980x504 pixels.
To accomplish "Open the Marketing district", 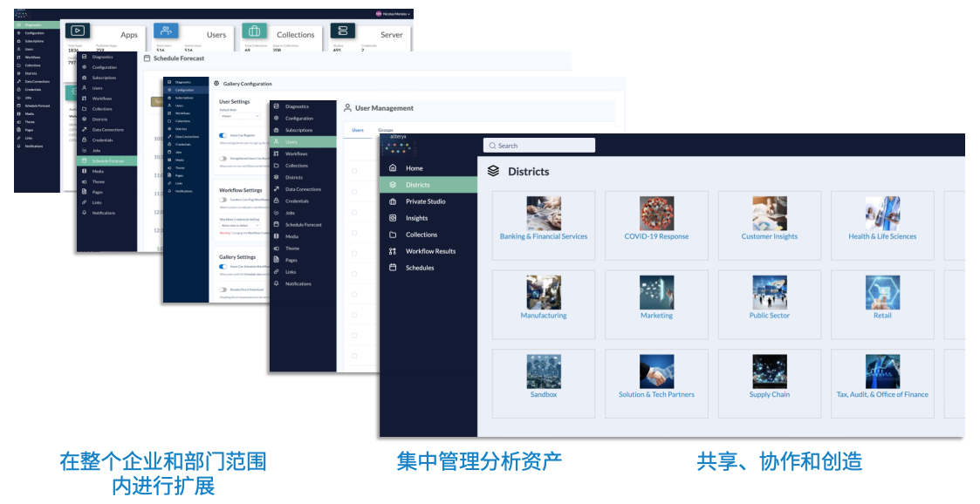I will 656,305.
